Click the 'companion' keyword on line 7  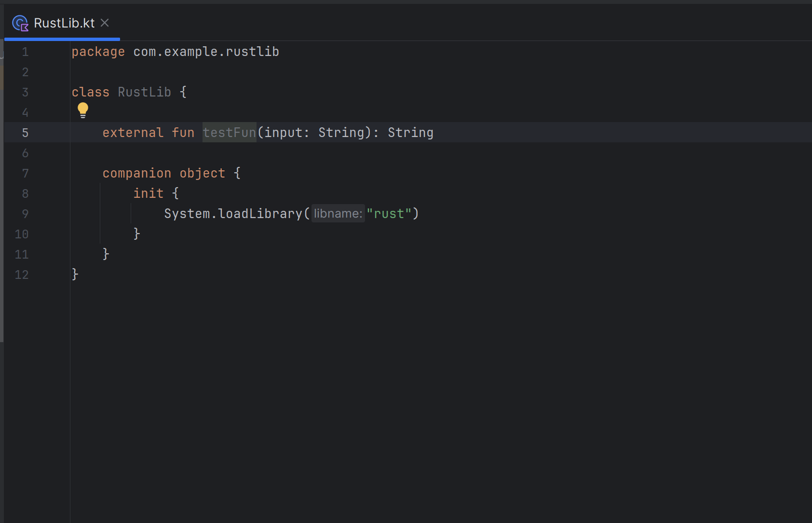137,173
